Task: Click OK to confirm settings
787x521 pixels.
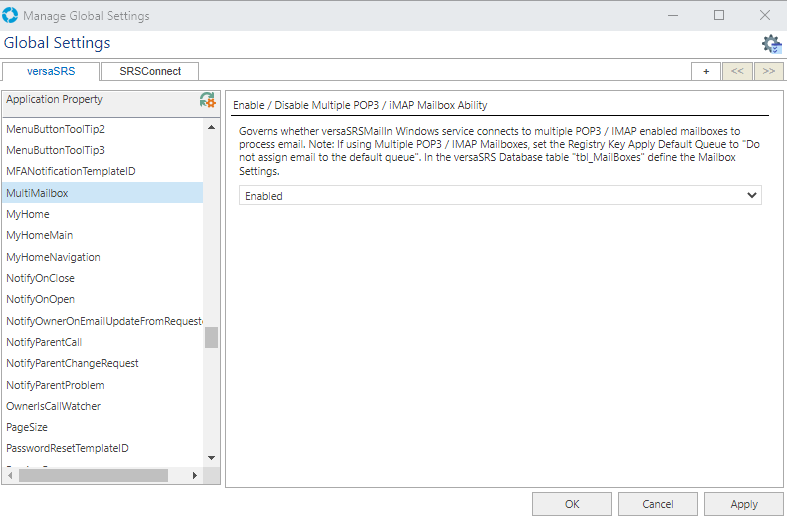Action: (572, 504)
